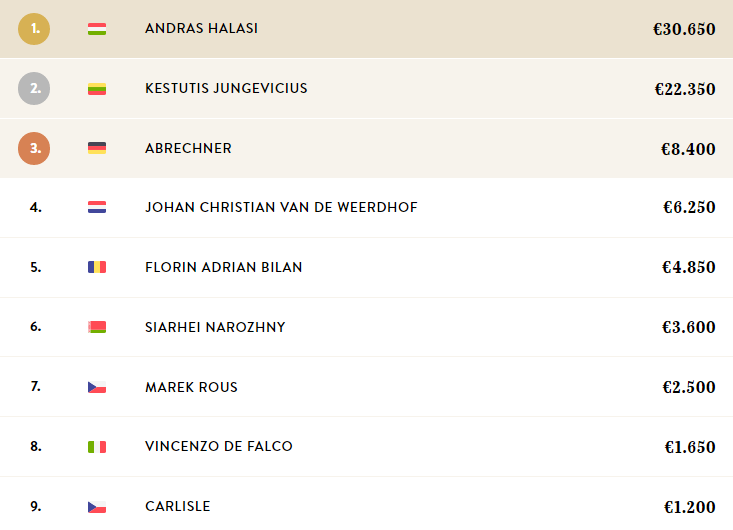
Task: Select Johan Christian Van De Weerdhof's name
Action: pyautogui.click(x=281, y=208)
